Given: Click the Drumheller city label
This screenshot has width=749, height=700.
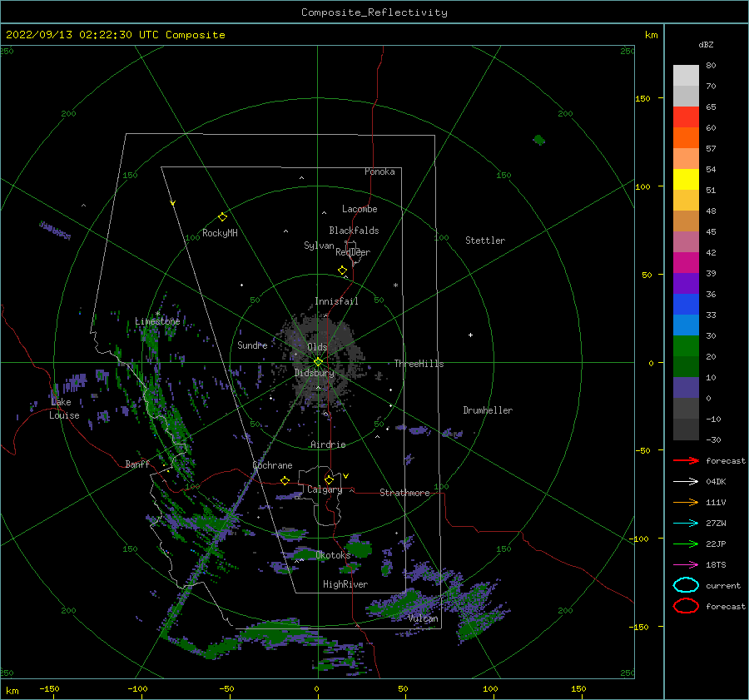Looking at the screenshot, I should [488, 410].
